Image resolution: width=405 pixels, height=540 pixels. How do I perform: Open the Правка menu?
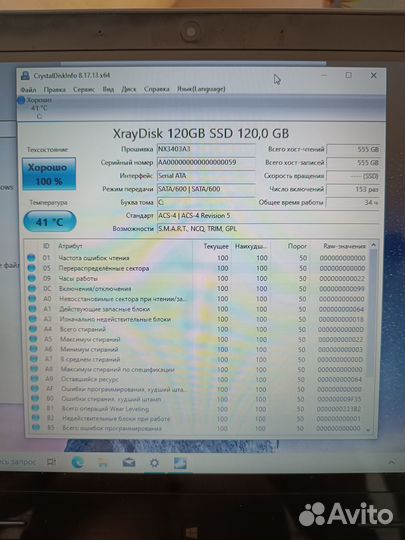coord(54,90)
